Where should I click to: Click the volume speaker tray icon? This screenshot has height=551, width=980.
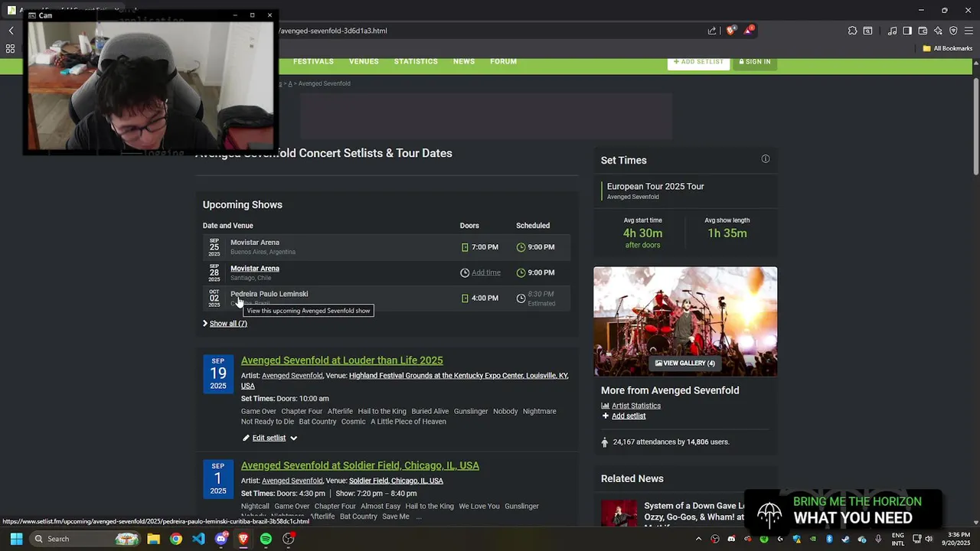point(929,539)
